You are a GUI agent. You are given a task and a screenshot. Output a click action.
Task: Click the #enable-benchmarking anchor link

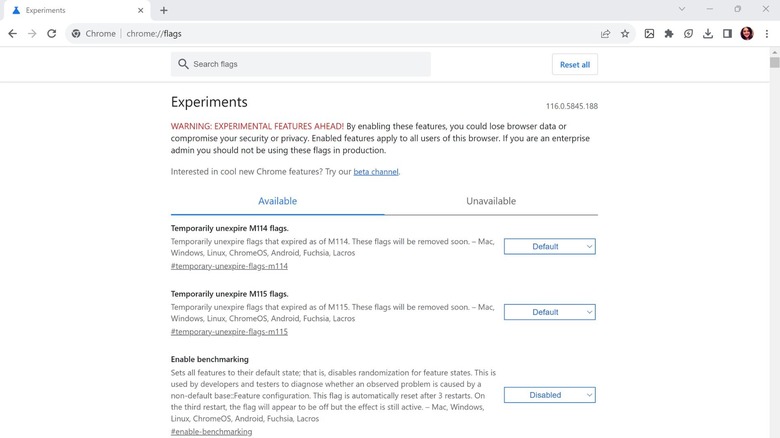click(211, 431)
